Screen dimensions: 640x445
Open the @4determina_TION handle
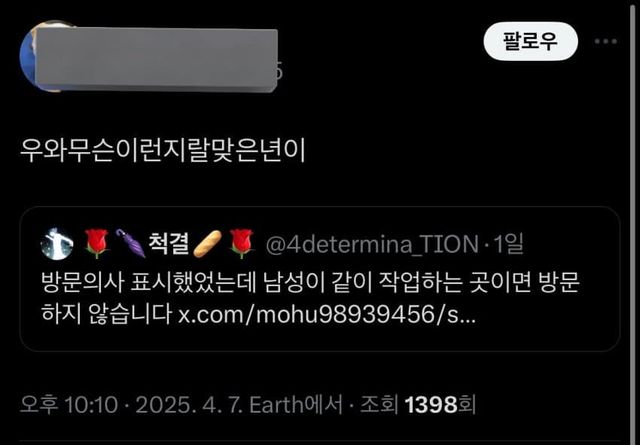pos(372,244)
